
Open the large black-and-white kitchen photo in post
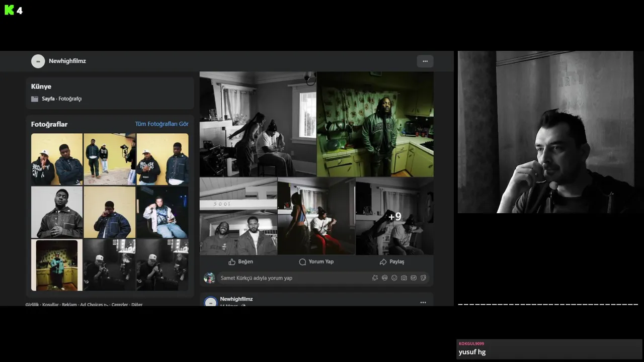(x=258, y=124)
